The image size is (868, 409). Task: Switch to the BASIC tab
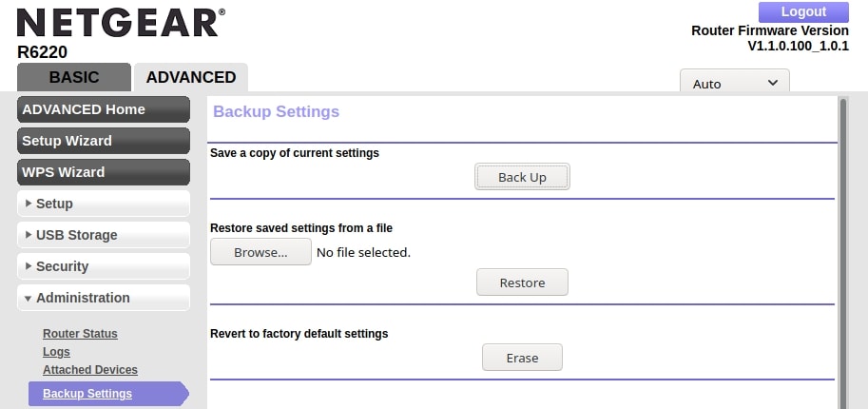[74, 77]
